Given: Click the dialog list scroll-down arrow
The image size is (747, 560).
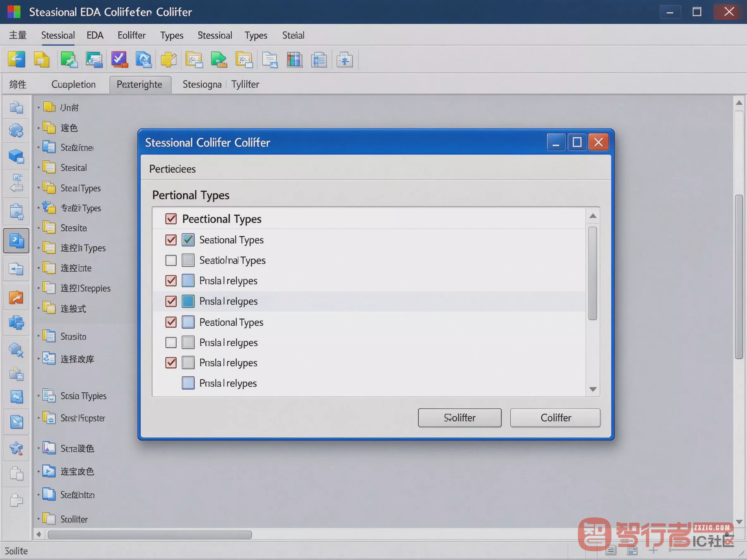Looking at the screenshot, I should tap(592, 389).
